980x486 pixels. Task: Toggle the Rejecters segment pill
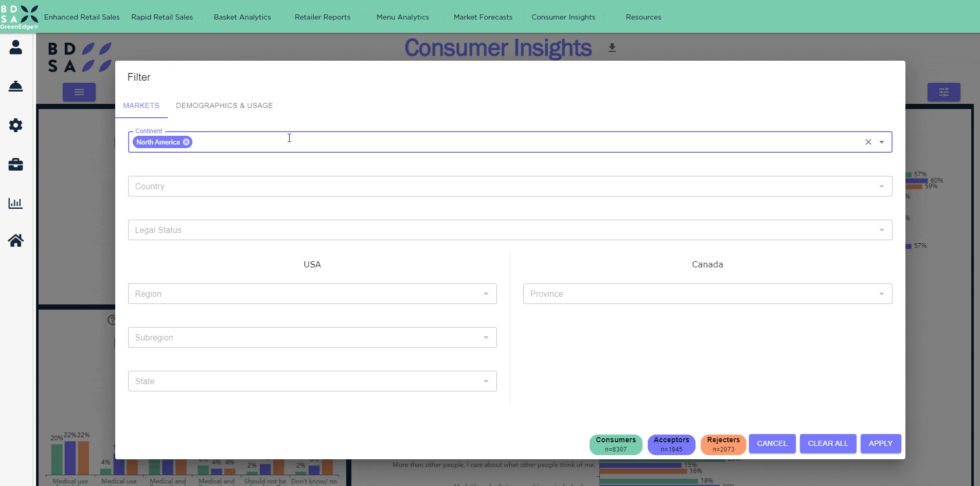[723, 444]
